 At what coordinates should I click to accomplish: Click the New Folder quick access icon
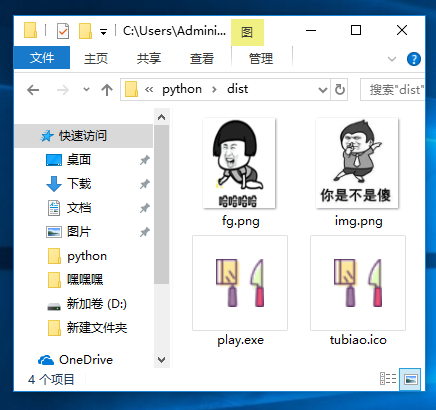pos(85,31)
